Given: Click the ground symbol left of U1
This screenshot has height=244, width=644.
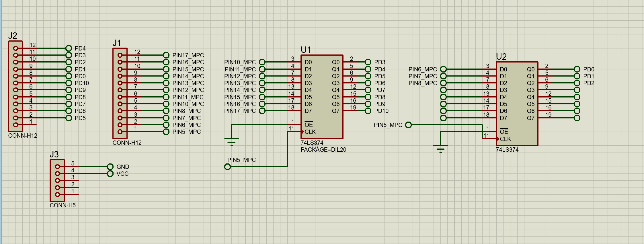Looking at the screenshot, I should click(x=231, y=142).
